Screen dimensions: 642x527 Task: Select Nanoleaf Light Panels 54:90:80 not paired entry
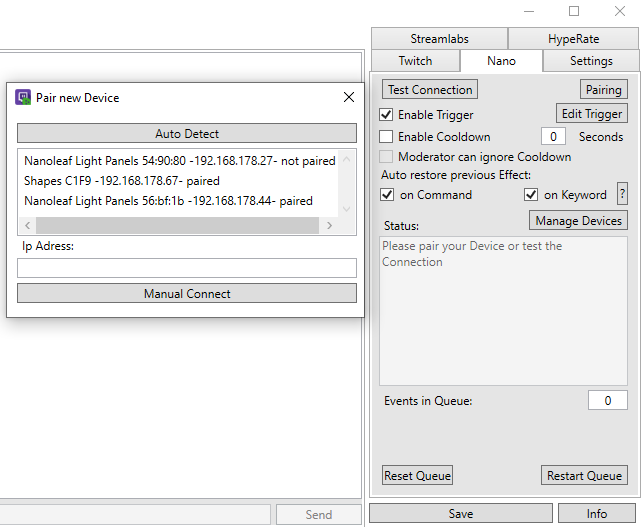tap(180, 161)
